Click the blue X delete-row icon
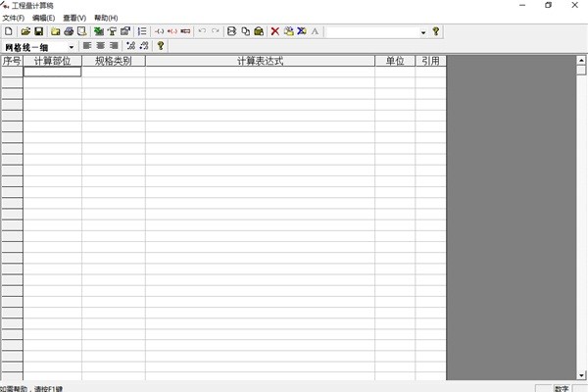The width and height of the screenshot is (588, 392). pyautogui.click(x=302, y=31)
